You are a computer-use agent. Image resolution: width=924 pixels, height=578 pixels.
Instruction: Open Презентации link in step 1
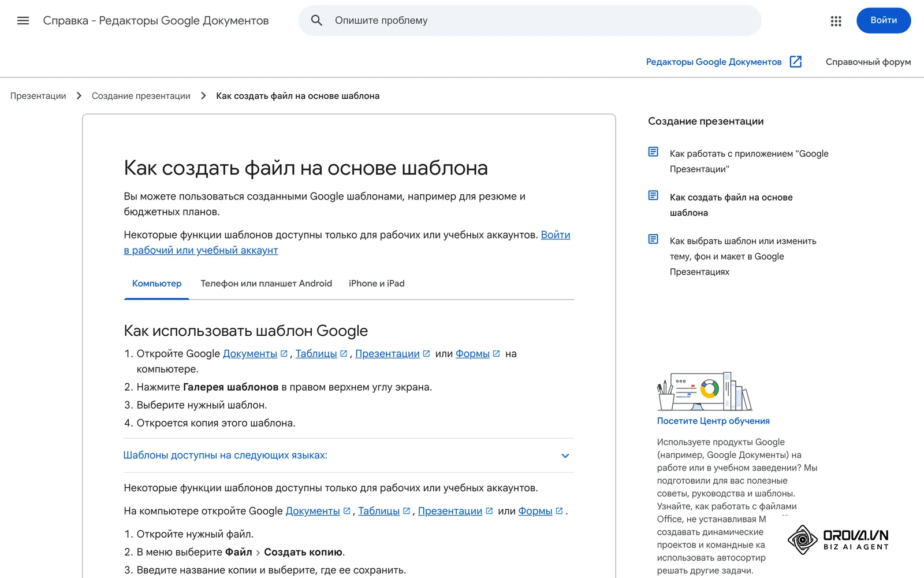pos(387,354)
